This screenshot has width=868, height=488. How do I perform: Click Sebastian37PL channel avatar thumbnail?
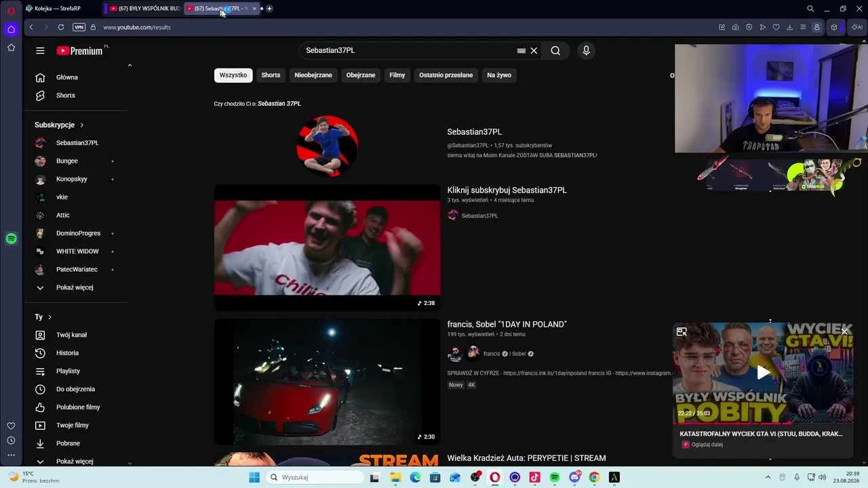(328, 146)
